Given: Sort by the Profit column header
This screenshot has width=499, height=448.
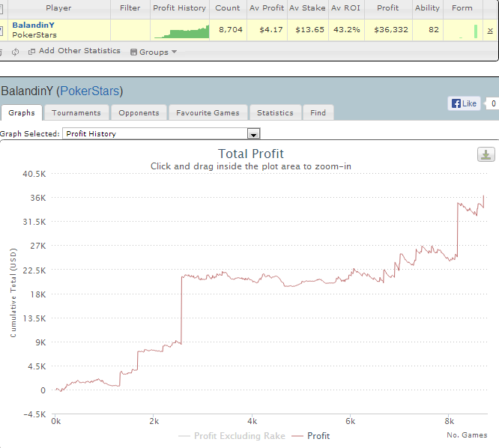Looking at the screenshot, I should [388, 8].
